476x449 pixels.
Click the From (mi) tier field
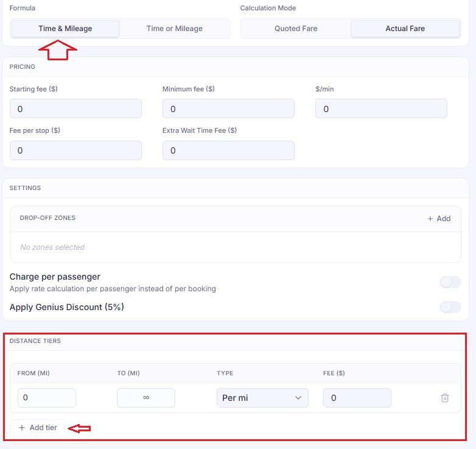coord(47,398)
